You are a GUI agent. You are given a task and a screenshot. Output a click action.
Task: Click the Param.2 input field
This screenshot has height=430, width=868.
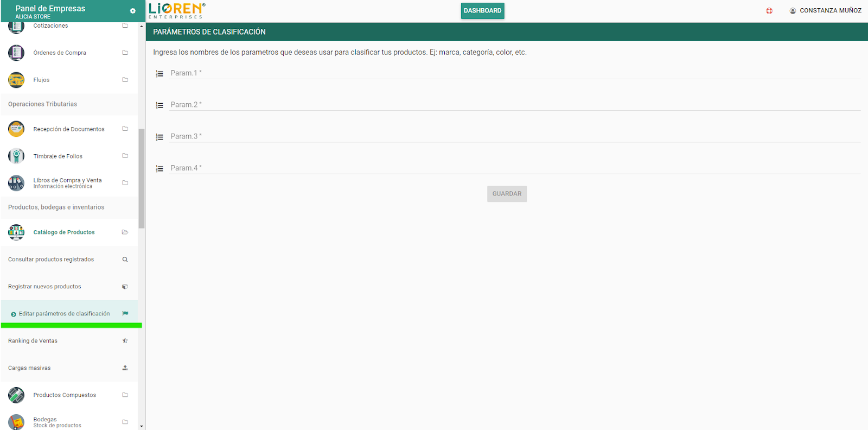coord(515,105)
